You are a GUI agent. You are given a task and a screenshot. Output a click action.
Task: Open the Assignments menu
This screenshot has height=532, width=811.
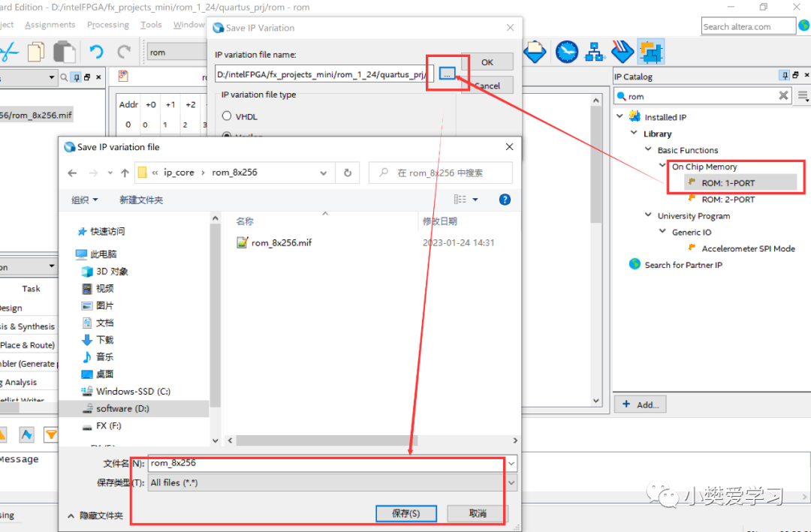coord(50,25)
